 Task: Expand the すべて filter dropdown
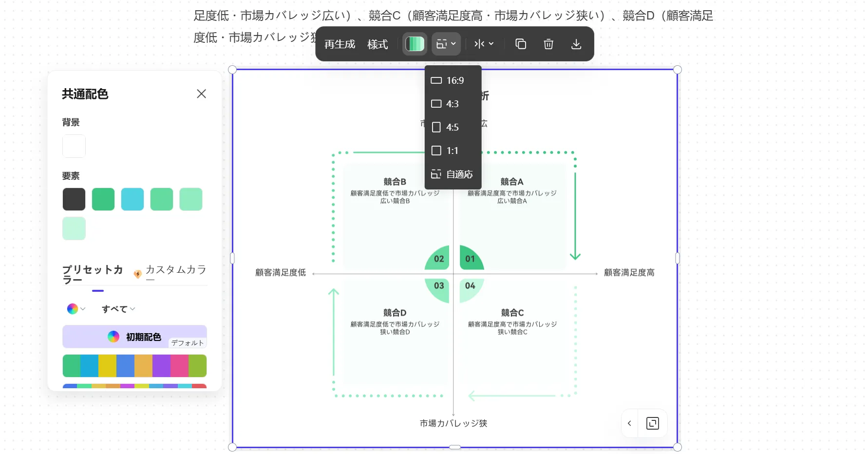[118, 309]
